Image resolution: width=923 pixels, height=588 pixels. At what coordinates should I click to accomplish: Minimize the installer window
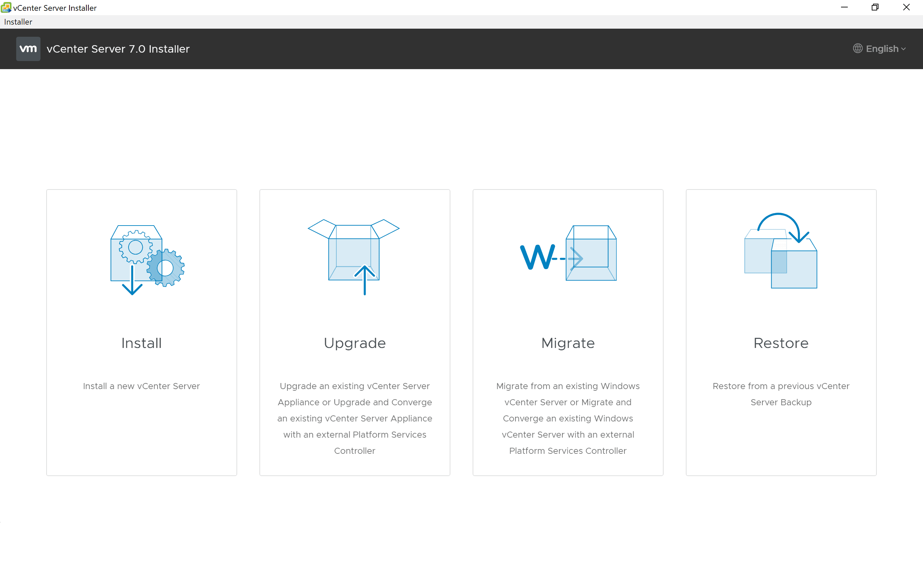tap(844, 7)
